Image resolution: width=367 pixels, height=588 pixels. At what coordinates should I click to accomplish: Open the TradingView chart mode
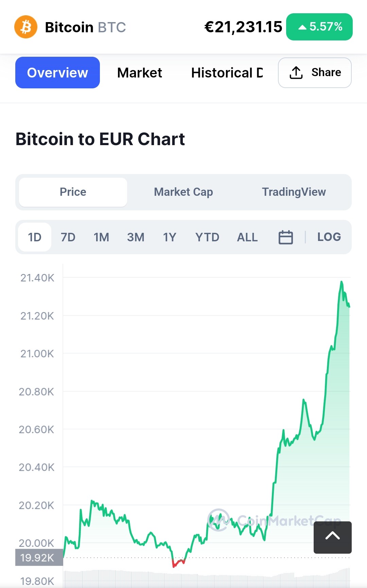click(294, 192)
